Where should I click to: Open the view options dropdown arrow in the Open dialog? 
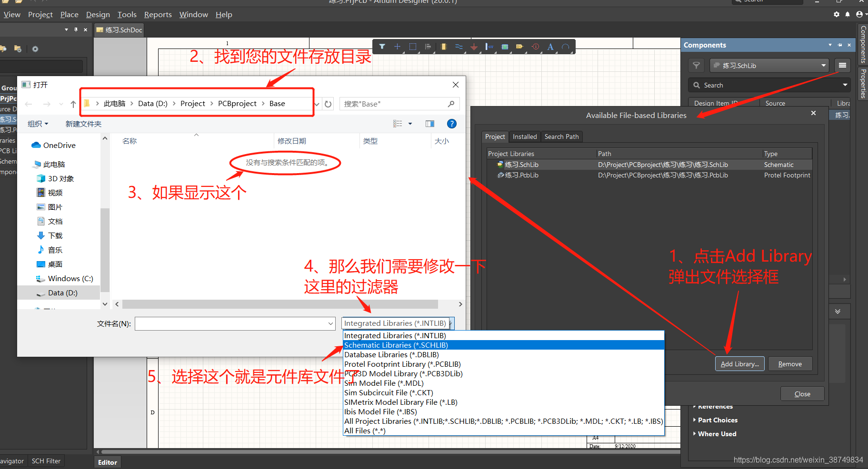410,124
